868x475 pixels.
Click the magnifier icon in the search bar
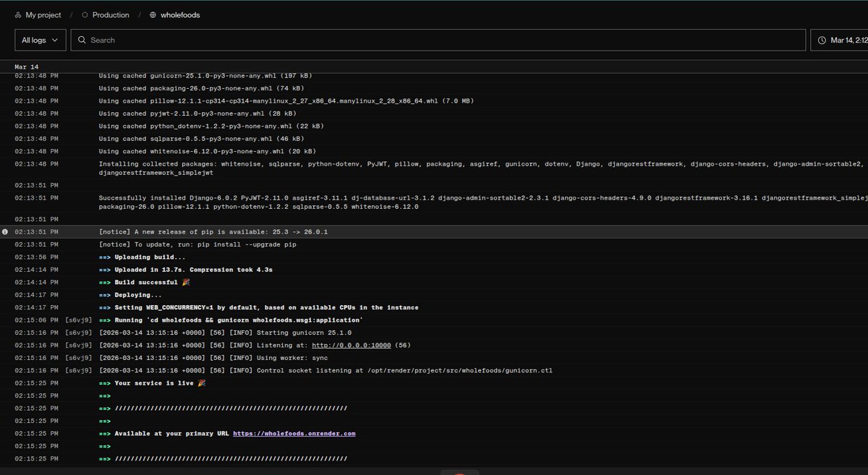coord(82,40)
